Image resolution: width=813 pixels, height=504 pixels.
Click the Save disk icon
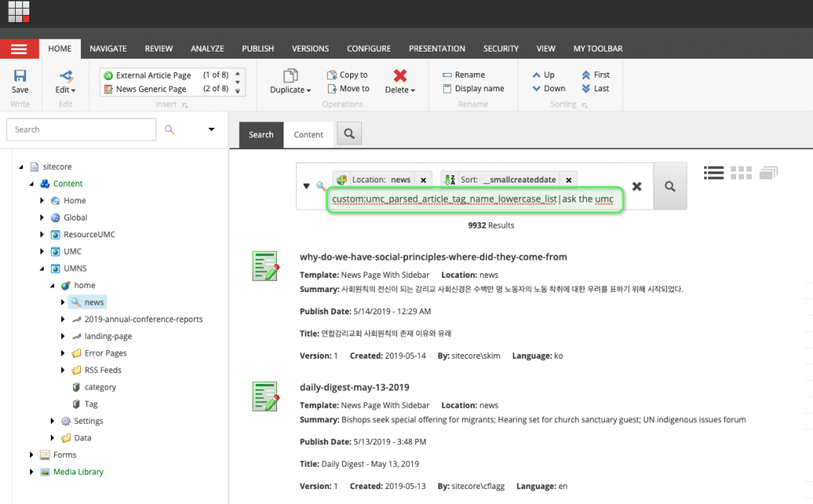click(20, 75)
